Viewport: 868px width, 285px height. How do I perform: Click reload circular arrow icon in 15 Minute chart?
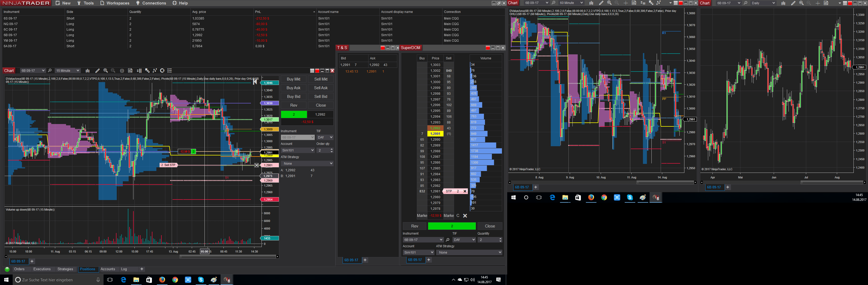162,71
